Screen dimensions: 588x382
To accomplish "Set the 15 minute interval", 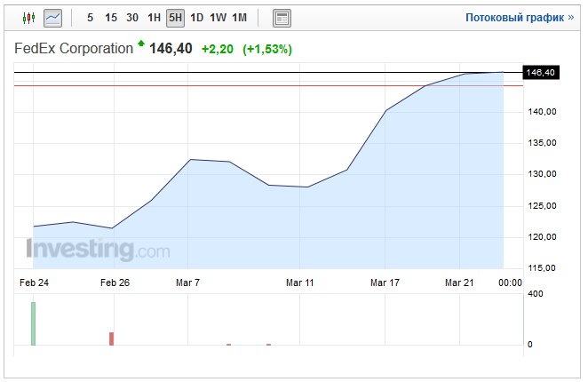I will click(x=111, y=18).
